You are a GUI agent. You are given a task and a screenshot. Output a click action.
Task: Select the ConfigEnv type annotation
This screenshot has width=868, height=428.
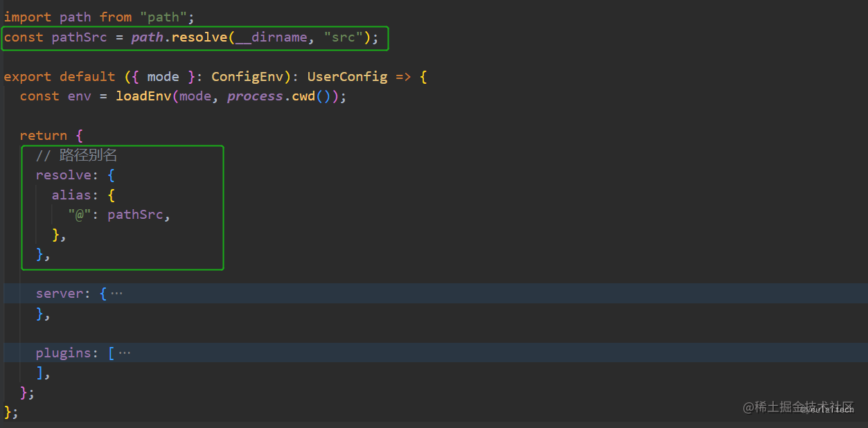tap(247, 77)
